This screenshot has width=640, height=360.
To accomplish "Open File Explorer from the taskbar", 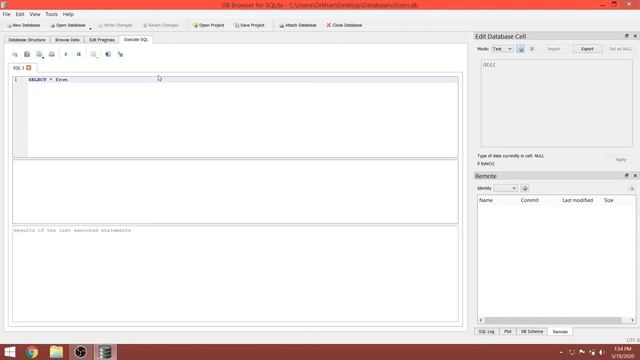I will point(56,352).
